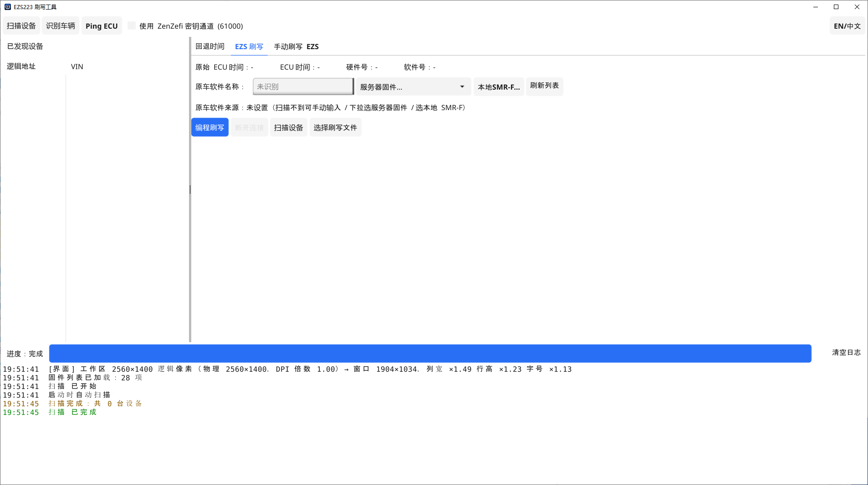The width and height of the screenshot is (868, 485).
Task: Click the vertical splitter between panels
Action: tap(190, 190)
